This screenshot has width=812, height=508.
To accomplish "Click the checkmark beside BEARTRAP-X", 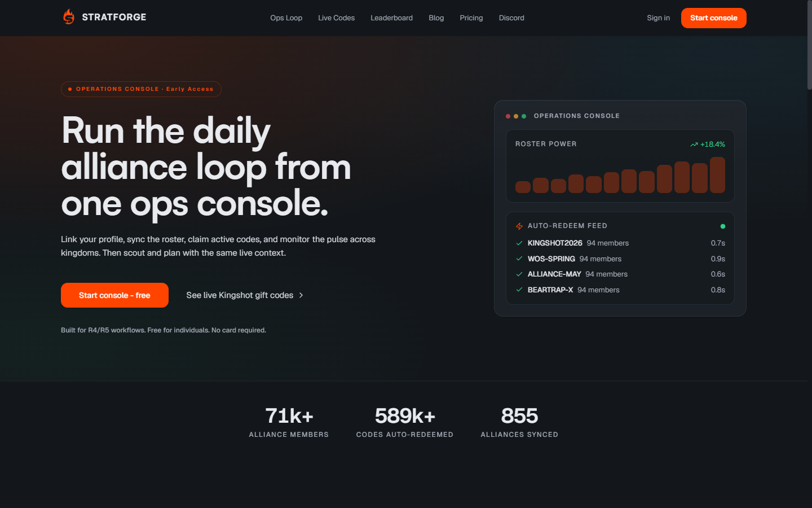I will point(519,290).
